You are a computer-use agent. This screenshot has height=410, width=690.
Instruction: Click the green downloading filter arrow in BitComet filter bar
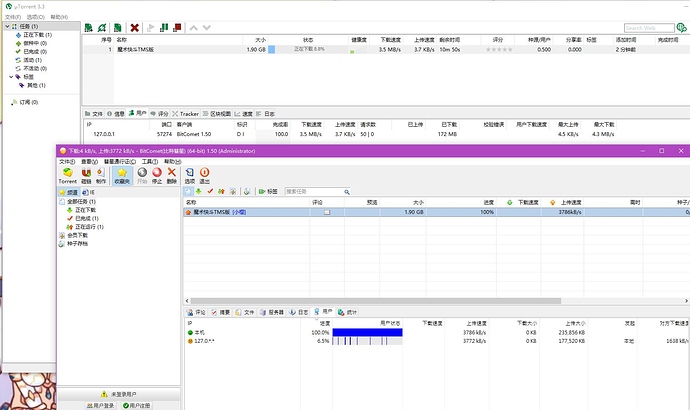point(199,191)
